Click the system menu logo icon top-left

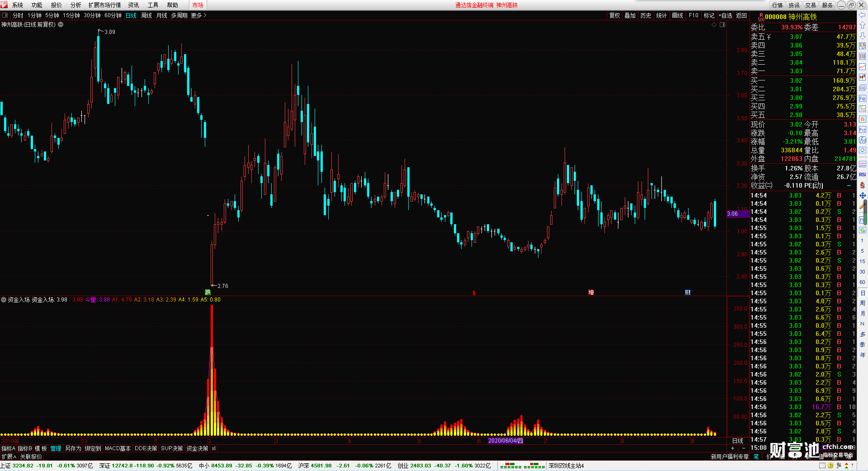tap(4, 5)
